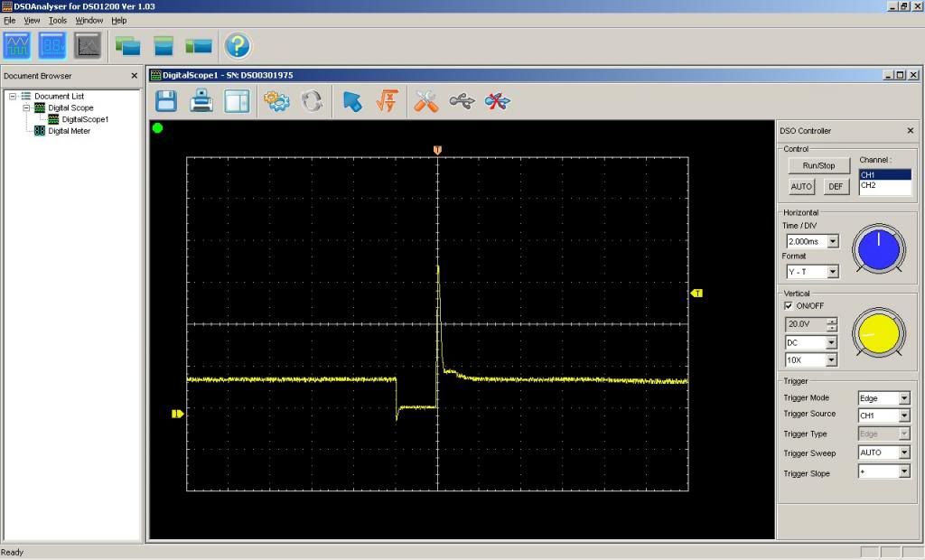Toggle the side panel layout icon
Image resolution: width=925 pixels, height=560 pixels.
[238, 101]
